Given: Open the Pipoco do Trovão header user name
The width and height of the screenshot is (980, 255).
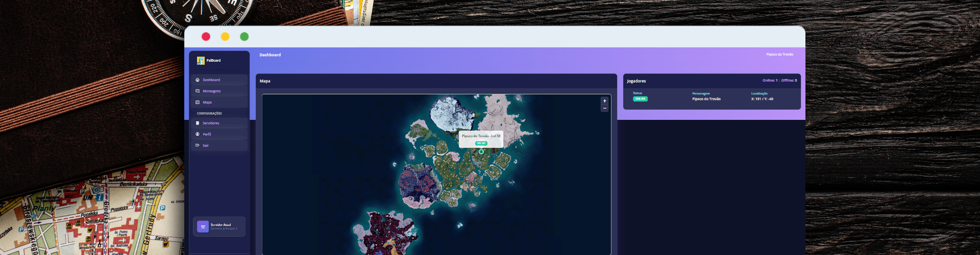Looking at the screenshot, I should click(779, 55).
